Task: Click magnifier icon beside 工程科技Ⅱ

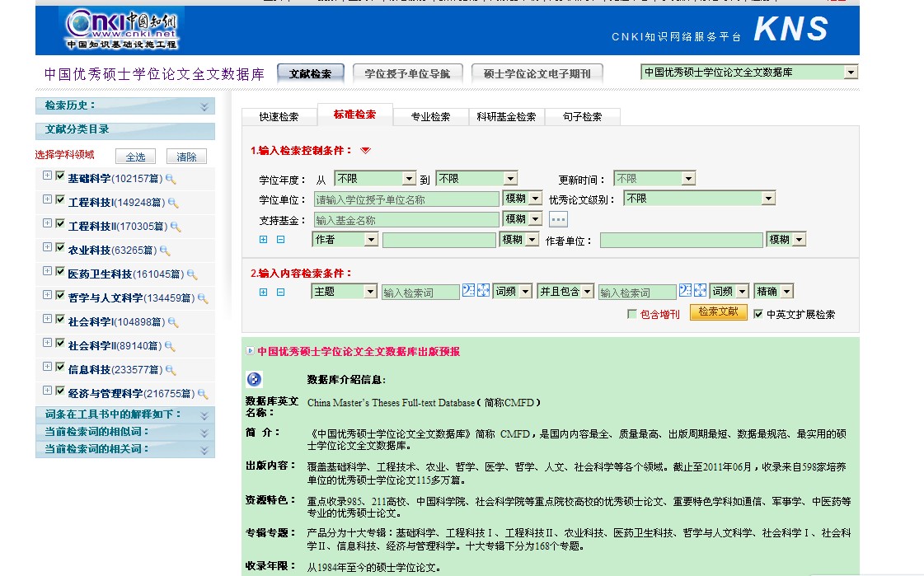Action: pos(176,227)
